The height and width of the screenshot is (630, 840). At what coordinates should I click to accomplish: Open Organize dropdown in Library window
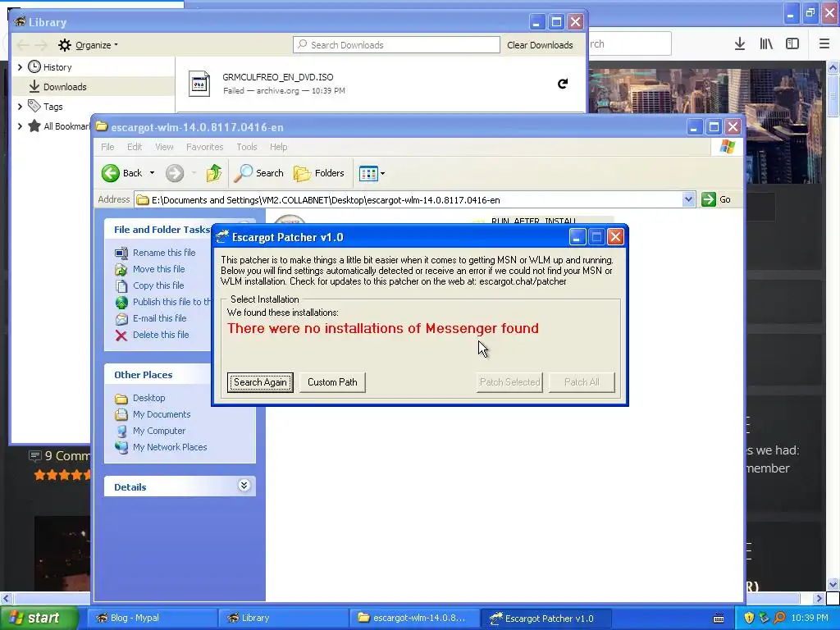88,45
